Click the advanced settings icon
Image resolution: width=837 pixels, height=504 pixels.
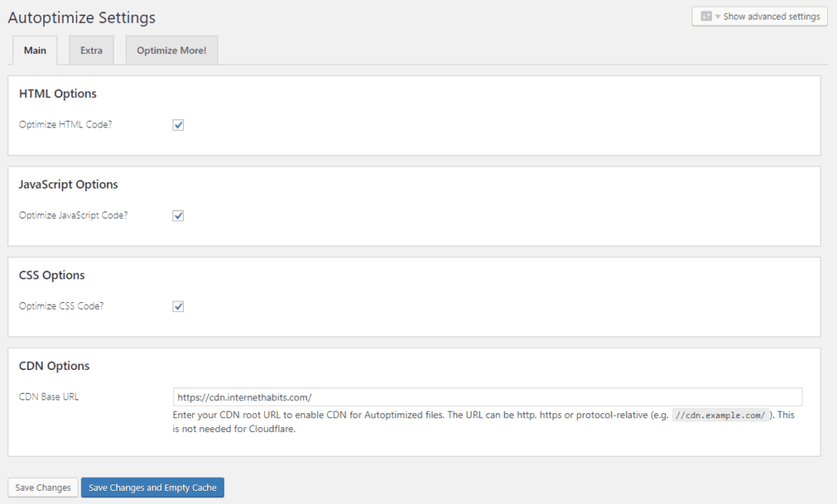click(x=706, y=16)
